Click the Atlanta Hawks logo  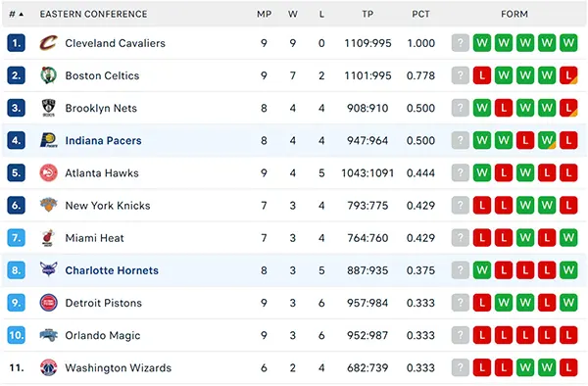(49, 172)
